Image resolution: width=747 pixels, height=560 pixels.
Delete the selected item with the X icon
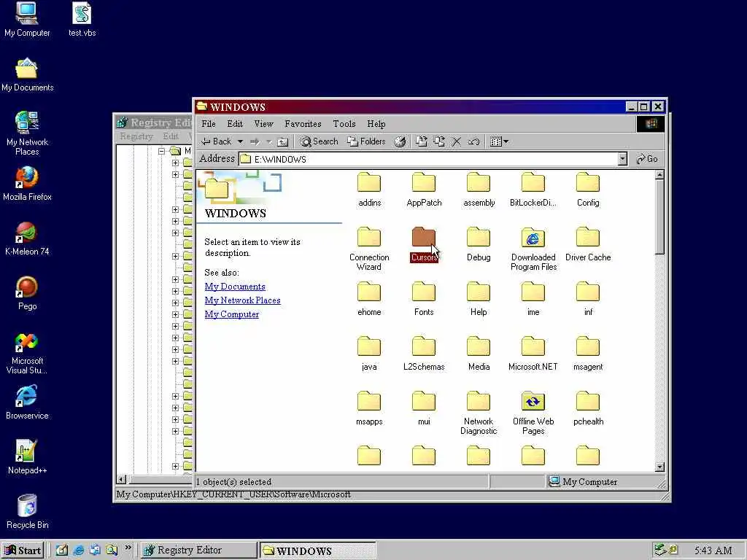pos(457,141)
